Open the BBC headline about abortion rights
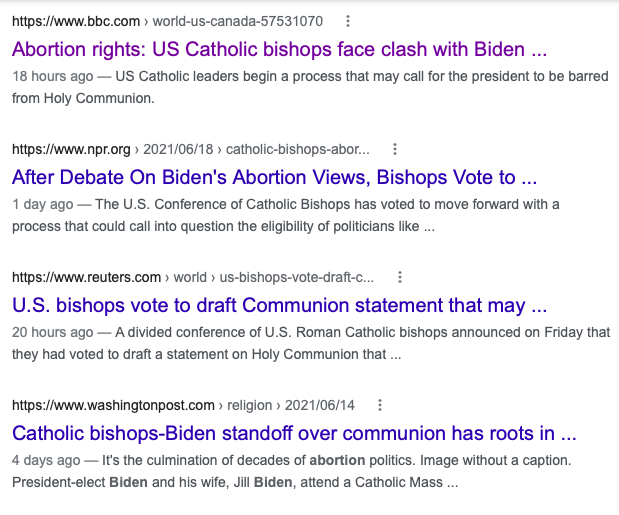 [280, 49]
